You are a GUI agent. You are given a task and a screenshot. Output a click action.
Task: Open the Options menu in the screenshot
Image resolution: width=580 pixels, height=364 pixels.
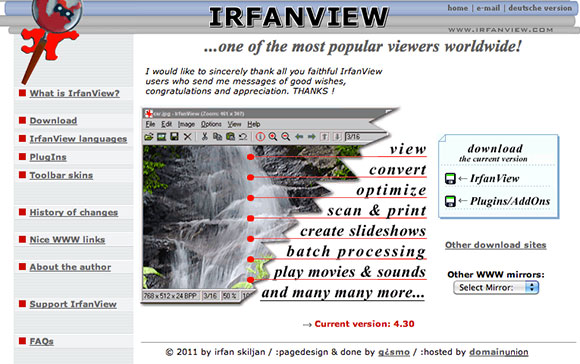[x=211, y=124]
